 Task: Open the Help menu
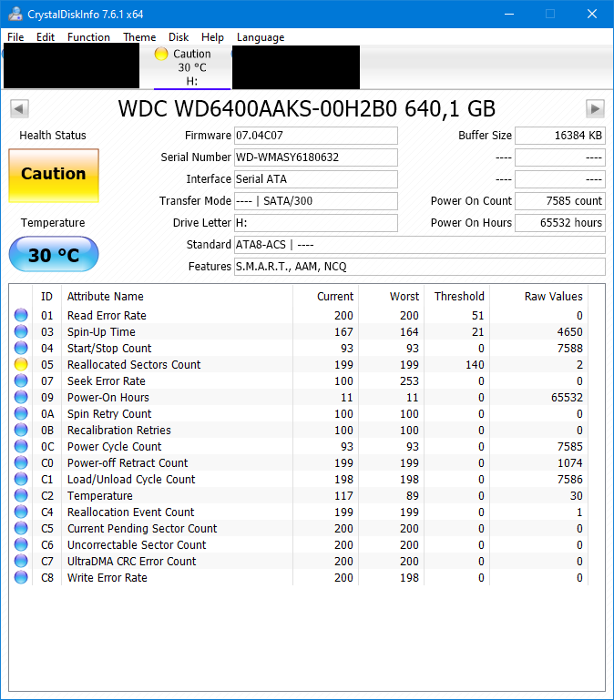[x=212, y=37]
